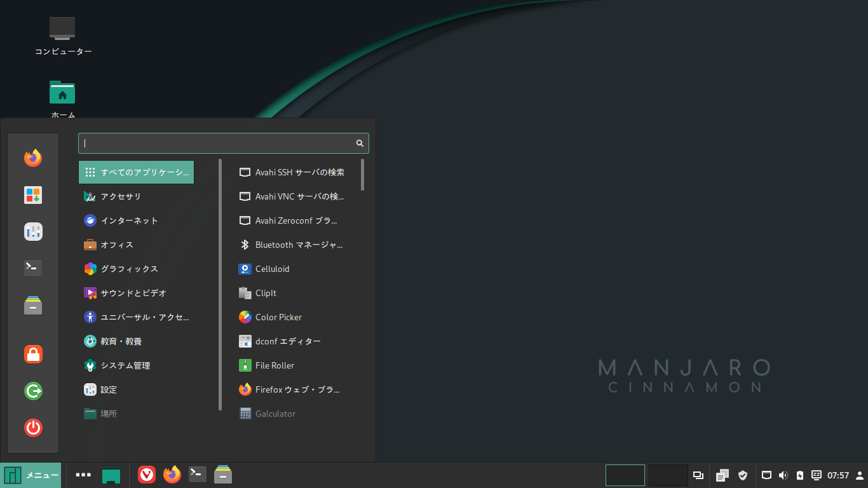Click the search magnifier icon
868x488 pixels.
(360, 143)
